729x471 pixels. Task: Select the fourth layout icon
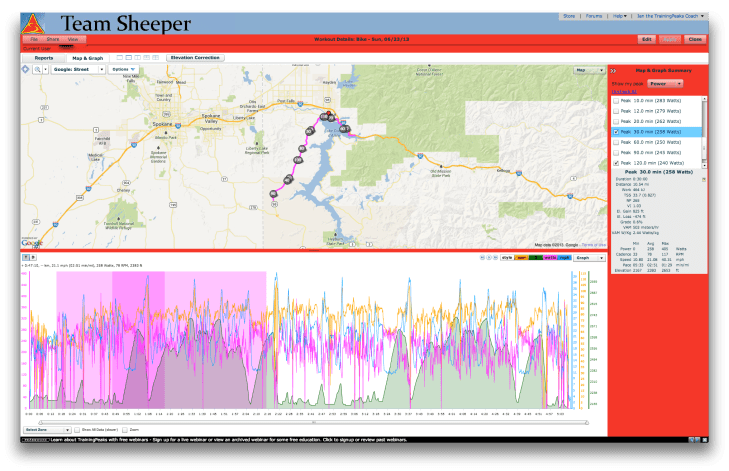pyautogui.click(x=146, y=58)
